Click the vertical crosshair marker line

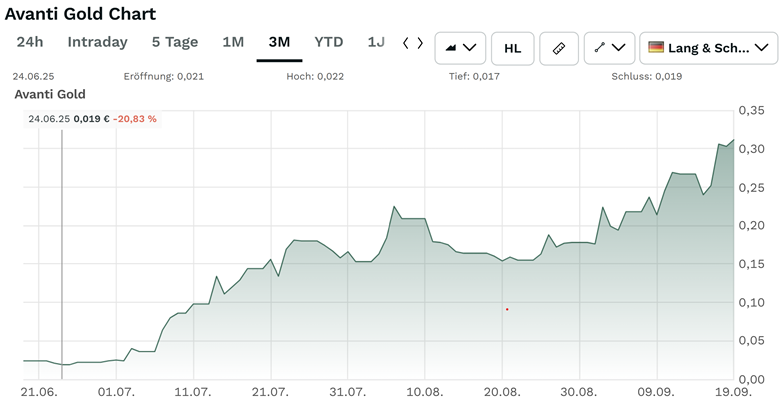(62, 250)
